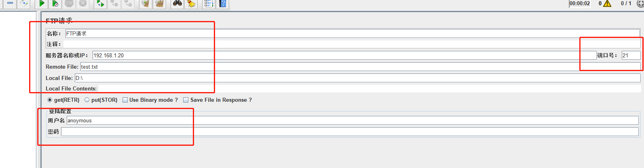Click the Remote Start All icon
This screenshot has height=168, width=644.
(100, 4)
